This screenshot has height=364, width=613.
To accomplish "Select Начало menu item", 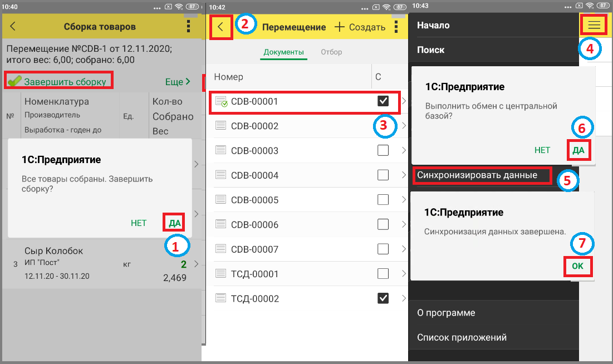I will pyautogui.click(x=433, y=25).
